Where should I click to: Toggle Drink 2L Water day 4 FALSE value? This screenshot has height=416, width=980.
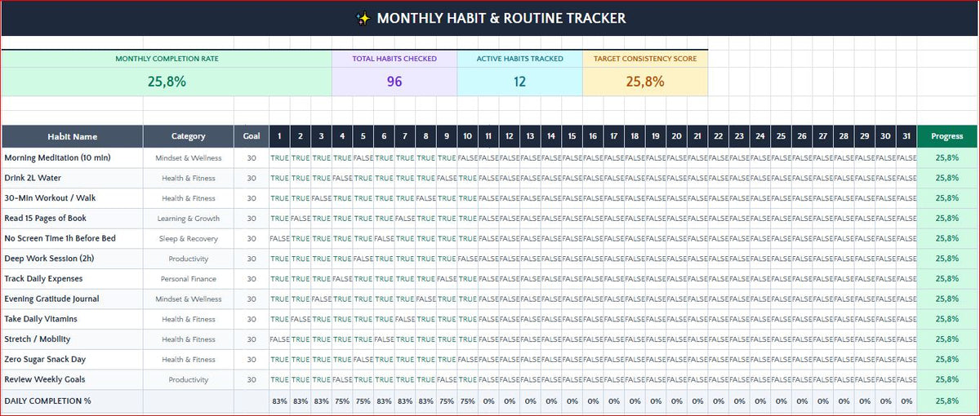pyautogui.click(x=342, y=178)
